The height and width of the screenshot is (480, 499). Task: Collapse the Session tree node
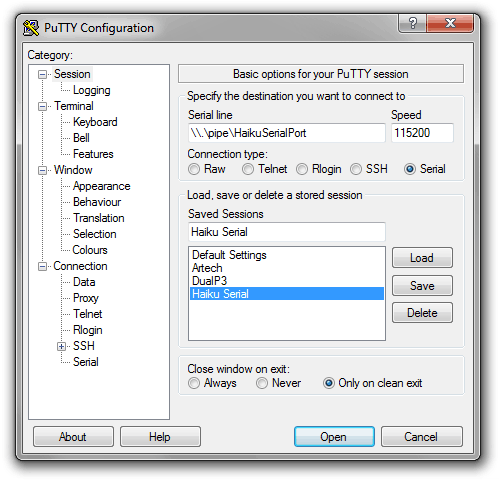(x=42, y=74)
